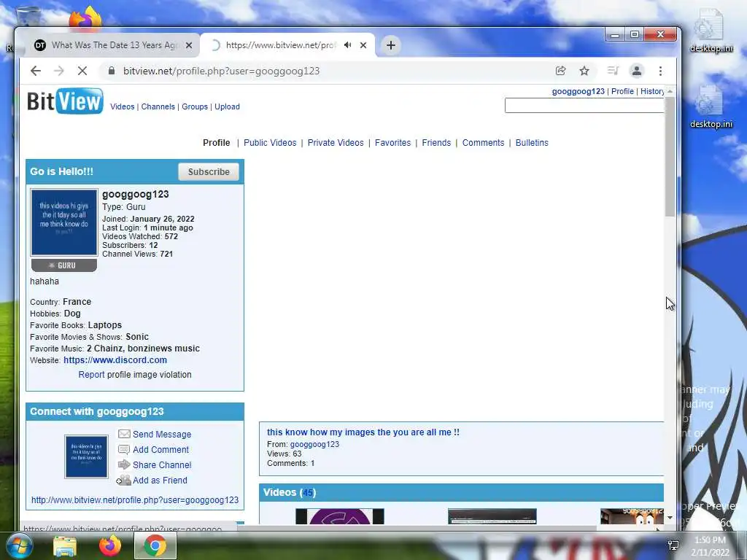Viewport: 747px width, 560px height.
Task: Click the googgoog123 username link at top right
Action: 578,91
